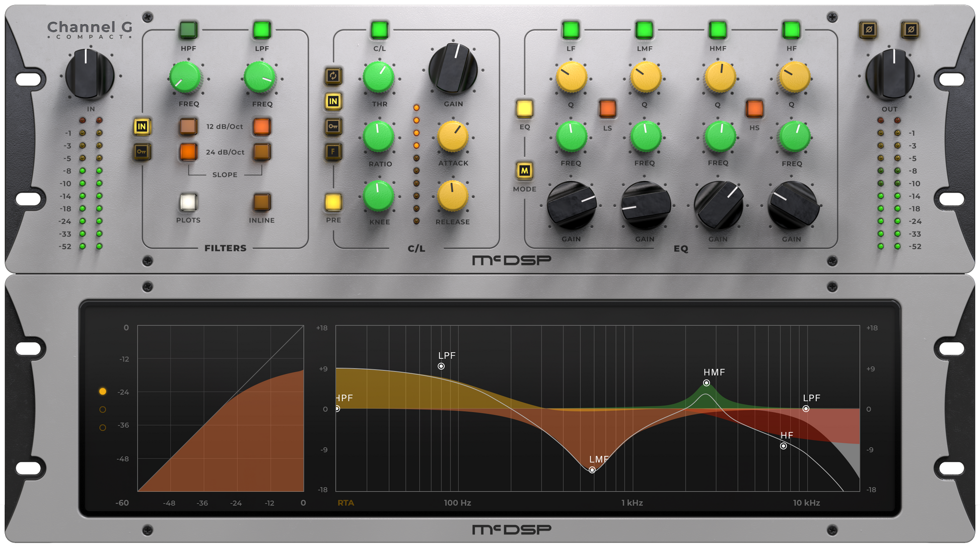Enable the Filters key sidechain button
Screen dimensions: 980x547
[142, 151]
